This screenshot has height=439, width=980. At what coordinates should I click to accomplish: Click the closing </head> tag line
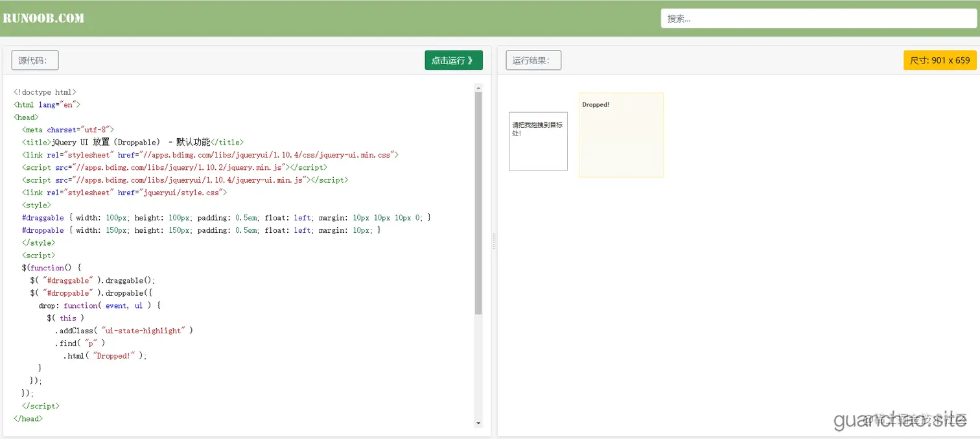tap(28, 418)
